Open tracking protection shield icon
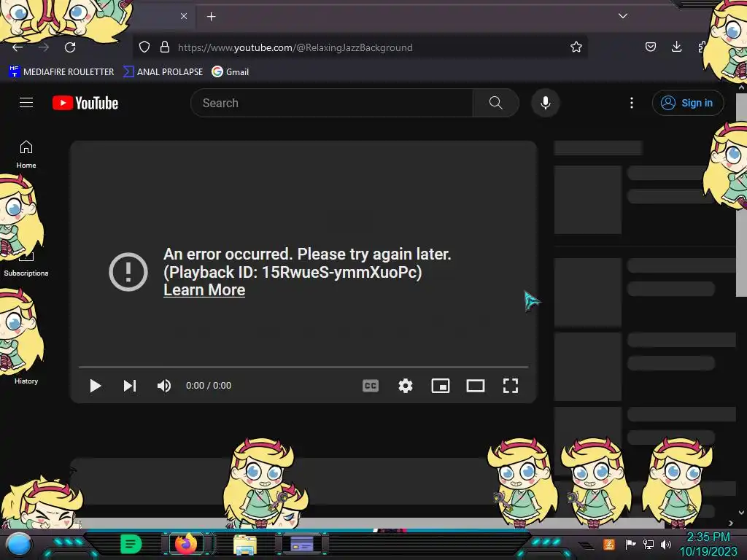 (x=144, y=47)
